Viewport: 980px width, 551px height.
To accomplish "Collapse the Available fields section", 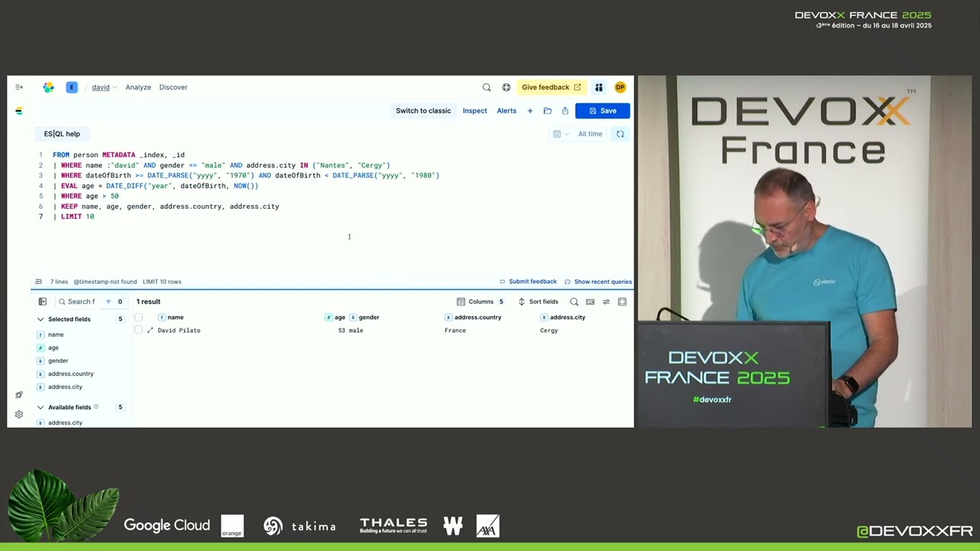I will [41, 407].
